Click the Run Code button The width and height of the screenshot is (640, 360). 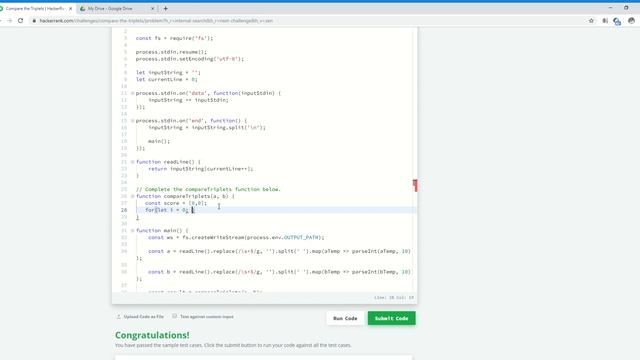pyautogui.click(x=345, y=318)
